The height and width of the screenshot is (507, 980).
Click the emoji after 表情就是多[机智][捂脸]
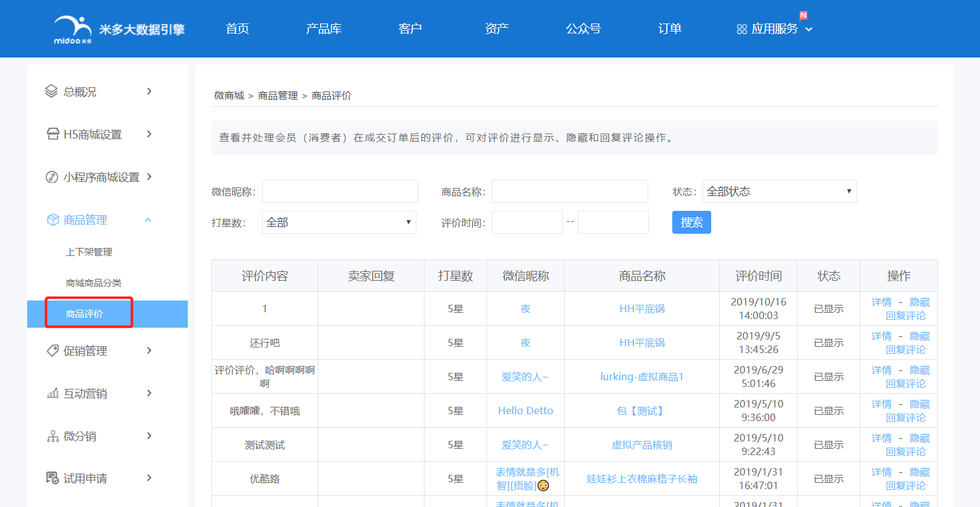coord(543,486)
